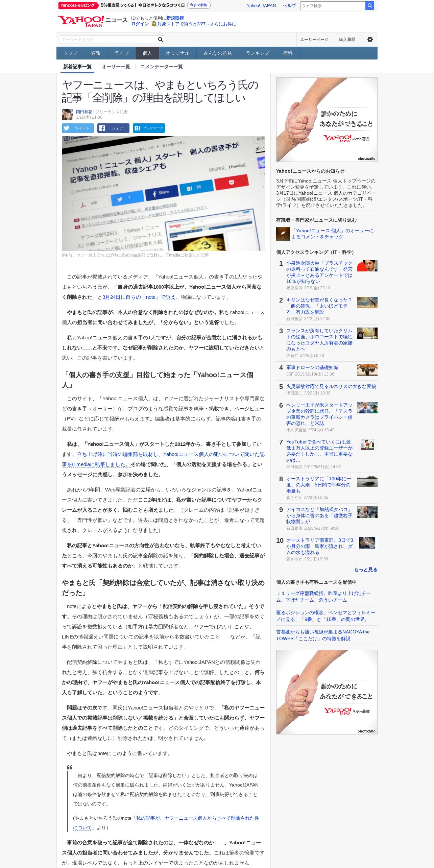The width and height of the screenshot is (434, 868).
Task: Open the オリジナル tab
Action: tap(178, 53)
